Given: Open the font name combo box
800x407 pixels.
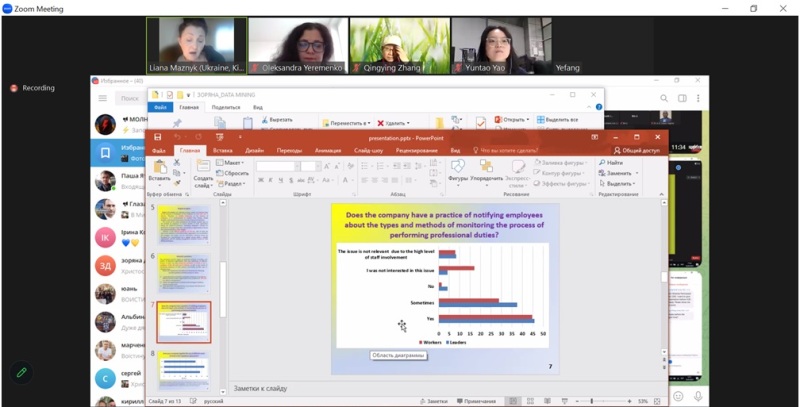Looking at the screenshot, I should (278, 167).
